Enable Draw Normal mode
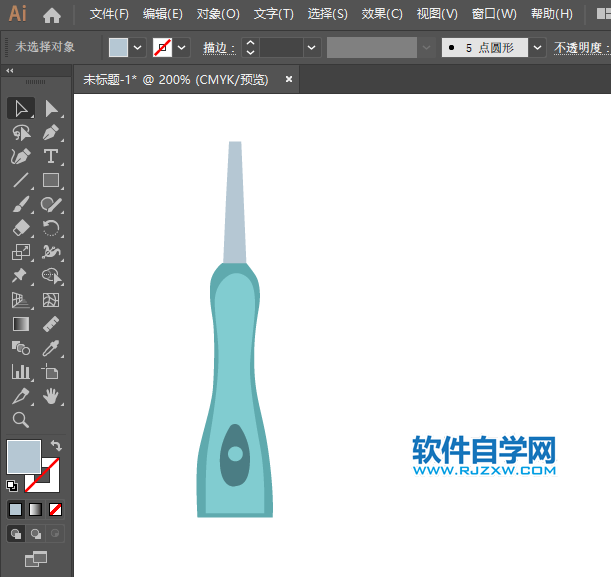The image size is (611, 577). (x=16, y=533)
